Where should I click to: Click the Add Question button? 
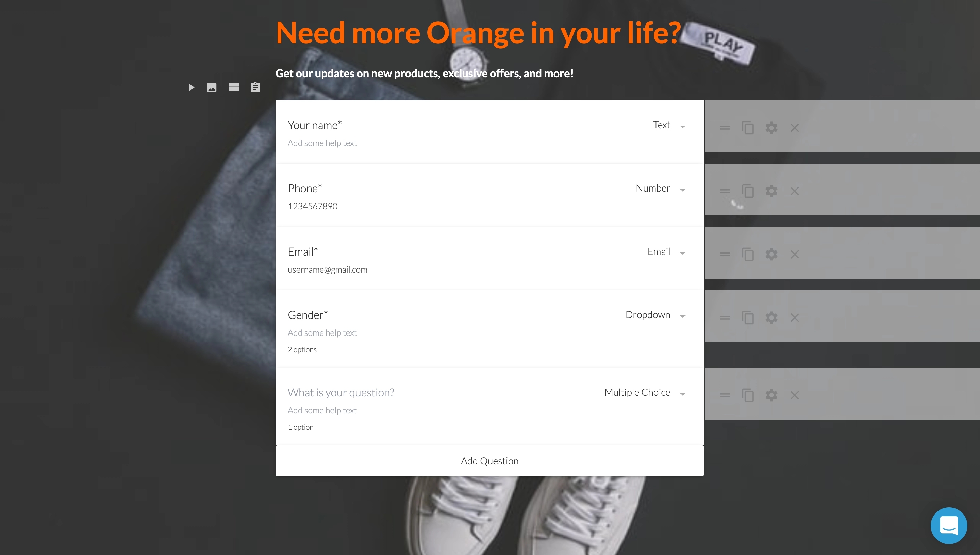(x=489, y=461)
